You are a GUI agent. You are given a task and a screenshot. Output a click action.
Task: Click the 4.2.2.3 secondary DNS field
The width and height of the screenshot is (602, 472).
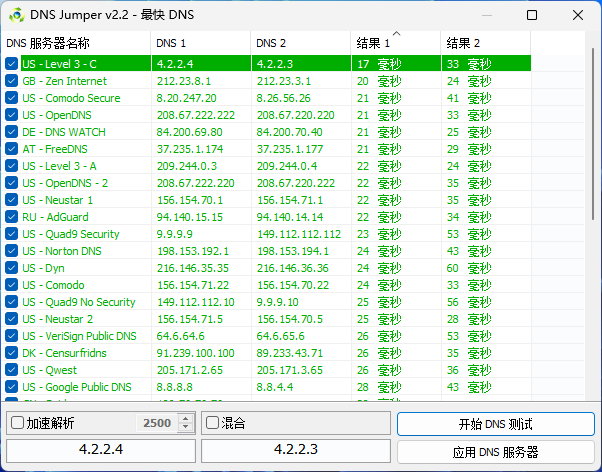pyautogui.click(x=296, y=450)
